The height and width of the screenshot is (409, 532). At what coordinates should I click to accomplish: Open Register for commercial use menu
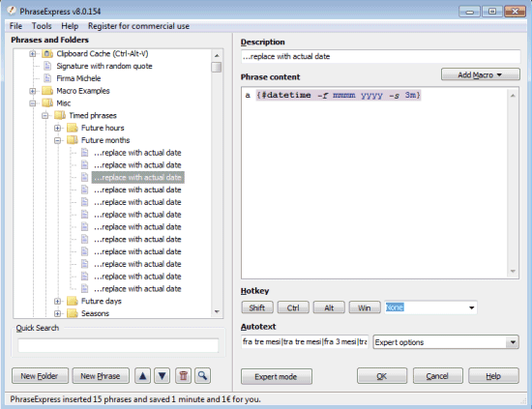[x=138, y=26]
